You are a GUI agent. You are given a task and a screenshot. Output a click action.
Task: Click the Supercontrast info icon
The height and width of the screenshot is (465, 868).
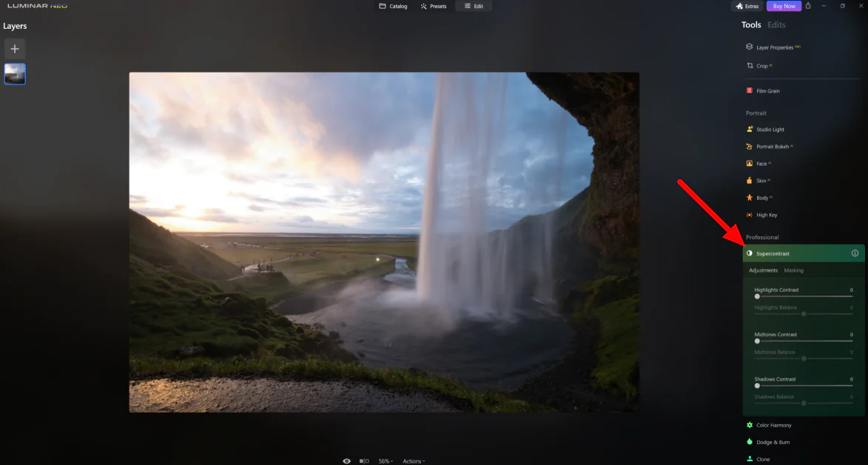point(855,253)
